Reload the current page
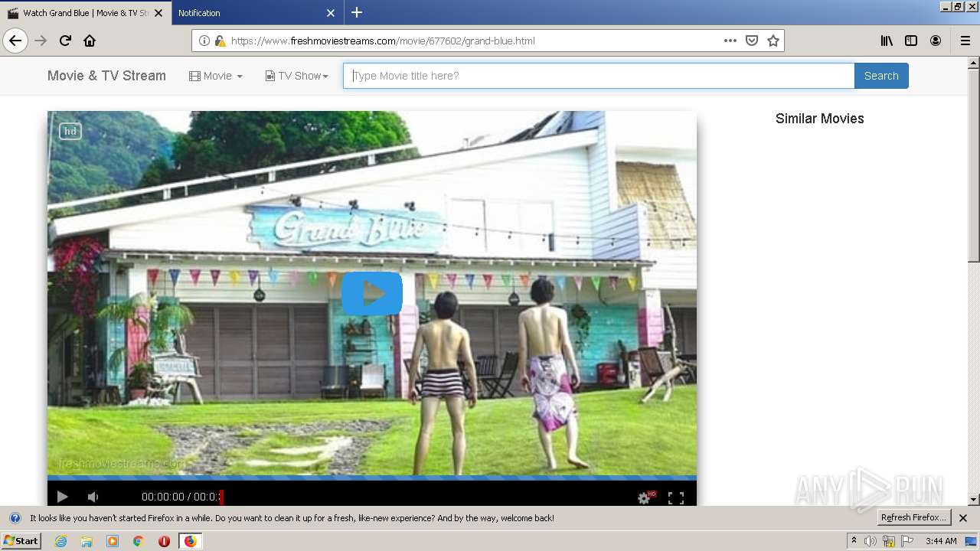Screen dimensions: 980x551 pos(66,41)
